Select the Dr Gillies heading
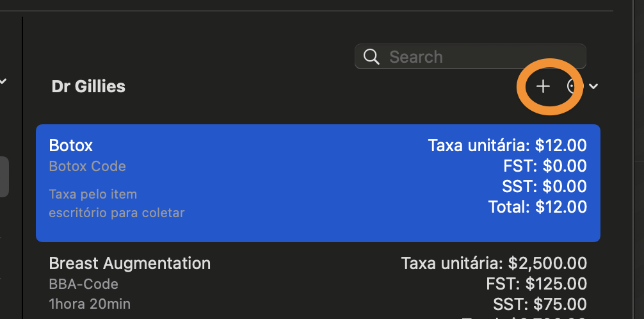644x319 pixels. click(x=88, y=86)
